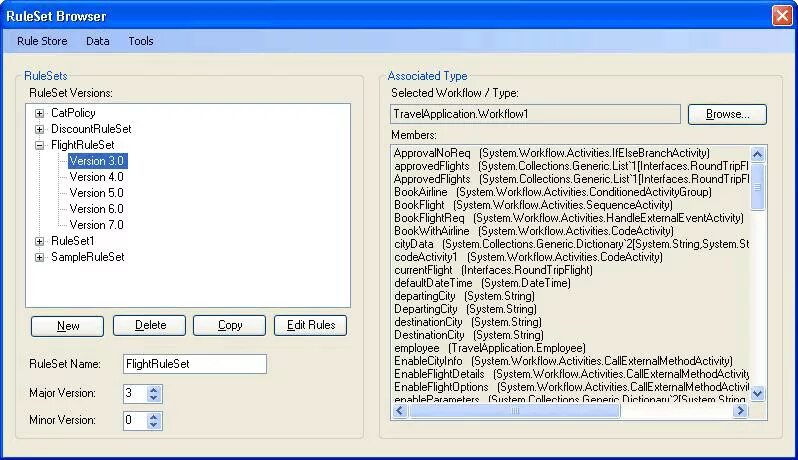
Task: Close the RuleSet Browser window
Action: pyautogui.click(x=782, y=16)
